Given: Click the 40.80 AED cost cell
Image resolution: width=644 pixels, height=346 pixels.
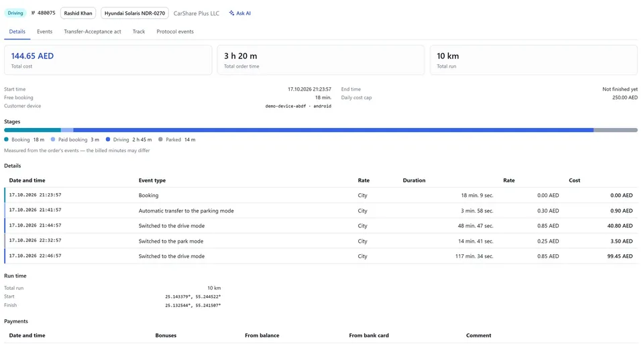Looking at the screenshot, I should pos(620,226).
